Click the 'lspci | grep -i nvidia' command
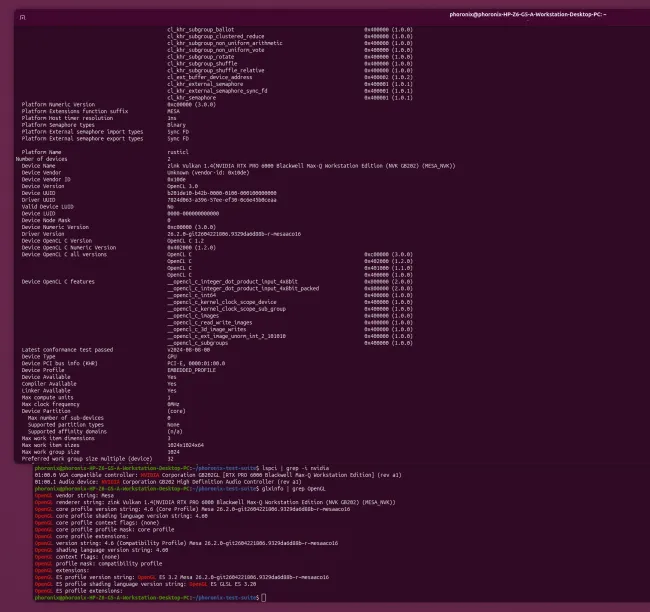Image resolution: width=650 pixels, height=612 pixels. click(296, 468)
